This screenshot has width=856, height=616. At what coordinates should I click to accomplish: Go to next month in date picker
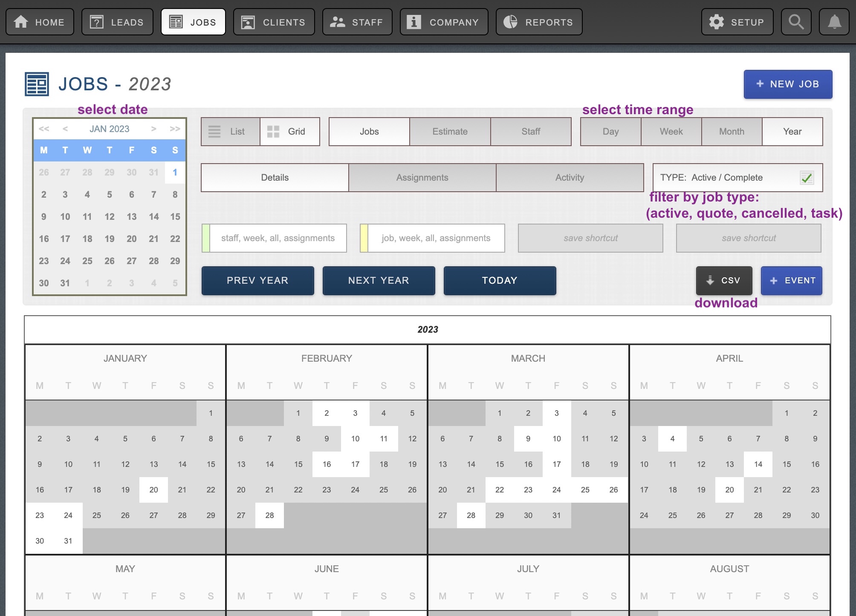coord(153,129)
